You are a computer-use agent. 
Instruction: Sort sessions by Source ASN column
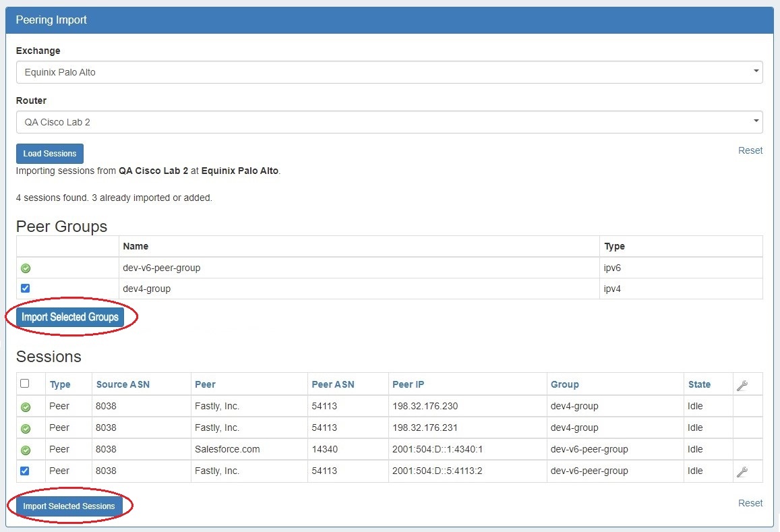click(123, 384)
